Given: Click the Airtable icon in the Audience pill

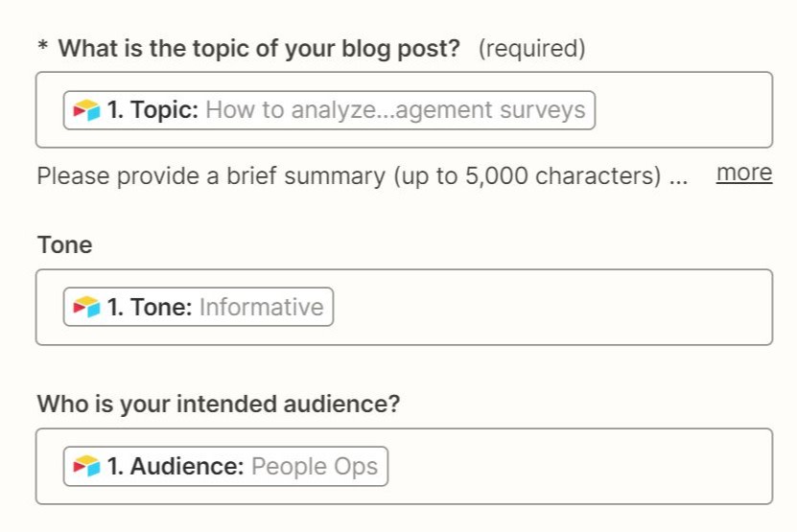Looking at the screenshot, I should click(86, 467).
